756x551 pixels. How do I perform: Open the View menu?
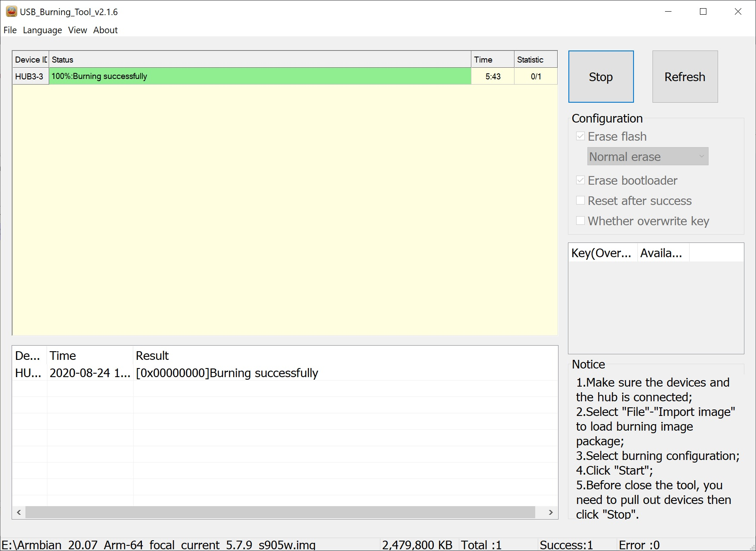click(77, 30)
